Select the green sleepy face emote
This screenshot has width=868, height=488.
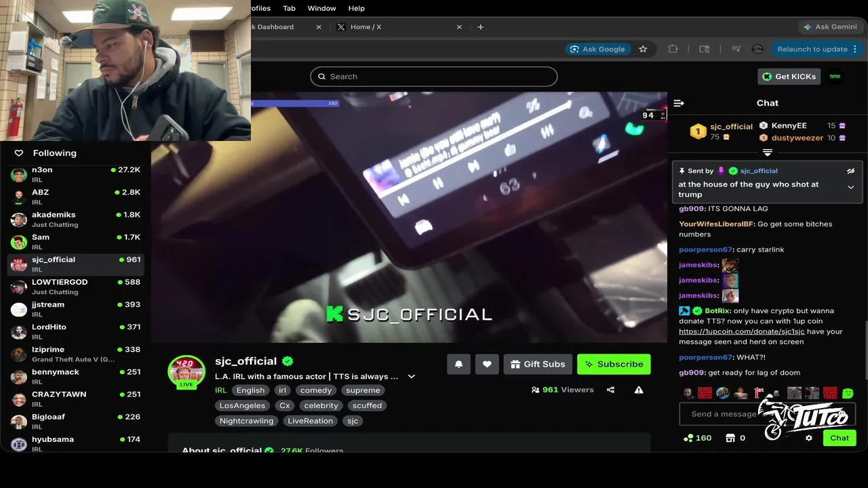848,393
